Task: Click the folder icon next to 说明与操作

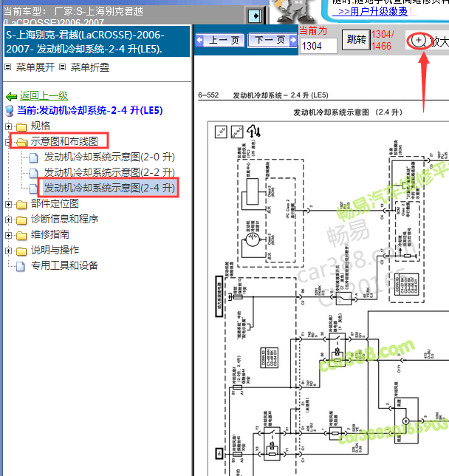Action: point(21,251)
